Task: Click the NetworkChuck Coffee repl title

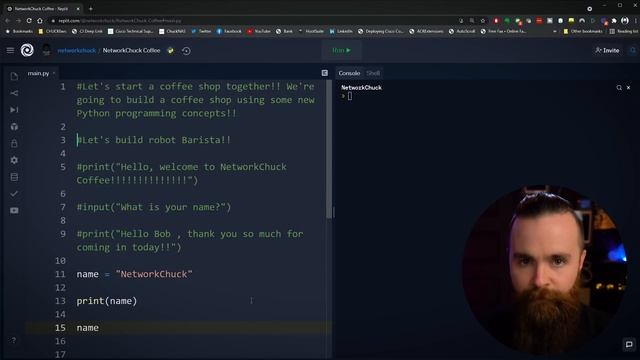Action: (131, 50)
